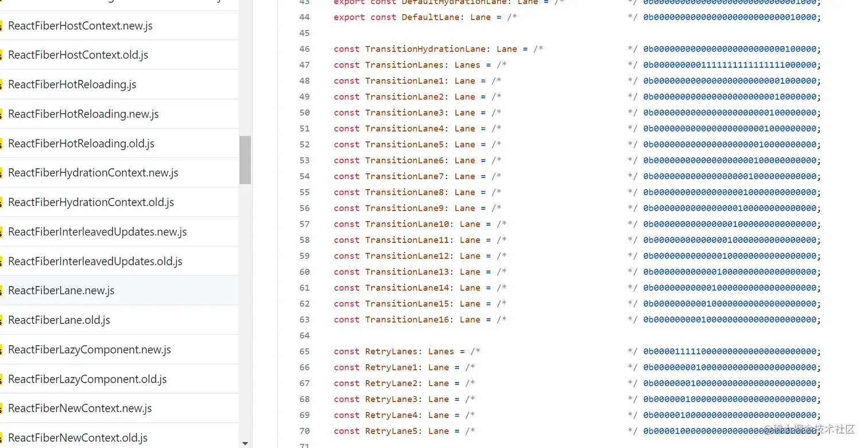
Task: Click the DefaultLane identifier on line 44
Action: pos(431,17)
